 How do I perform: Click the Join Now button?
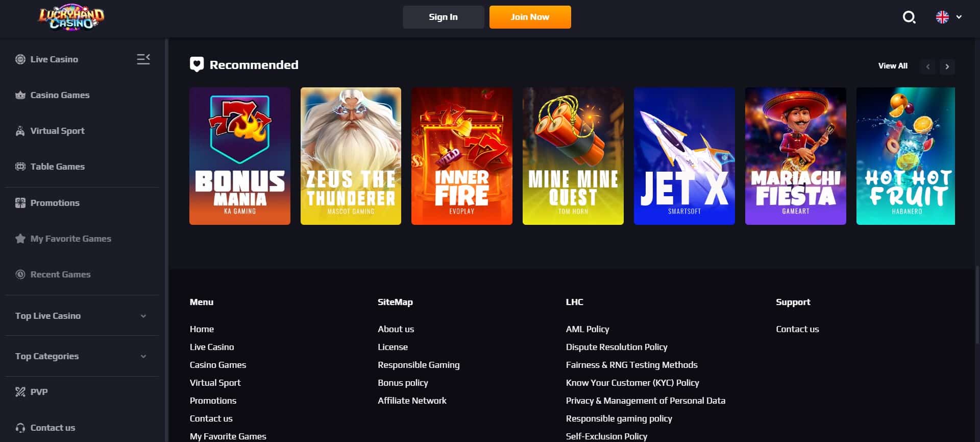pos(530,17)
